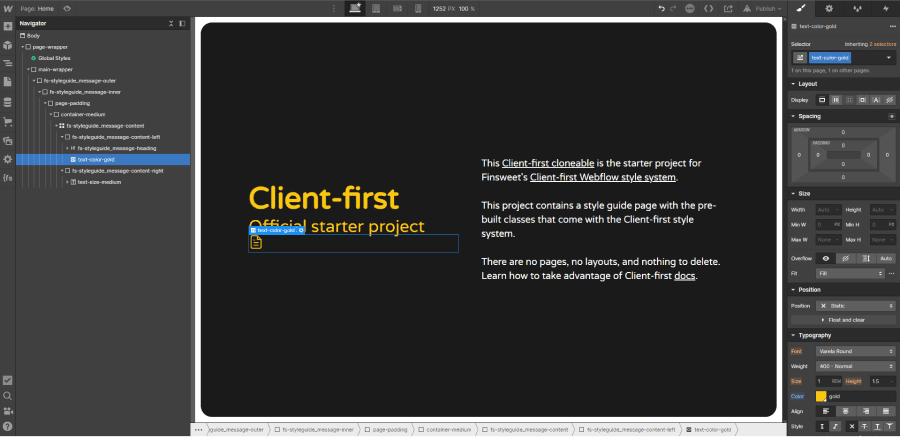Collapse page-wrapper in Navigator
Screen dimensions: 900x437
(x=22, y=47)
